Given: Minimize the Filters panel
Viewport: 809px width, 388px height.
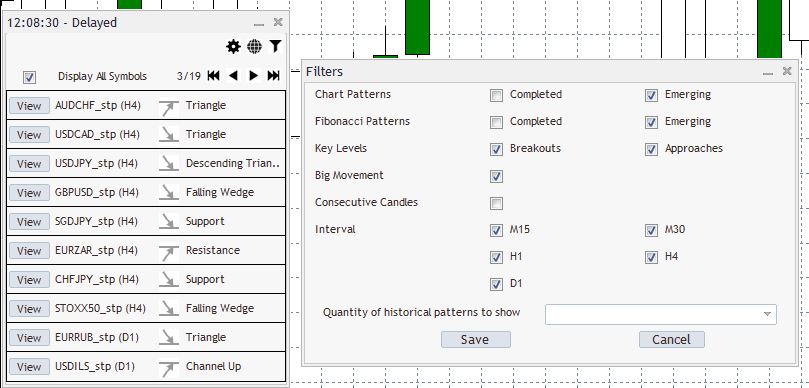Looking at the screenshot, I should (768, 73).
